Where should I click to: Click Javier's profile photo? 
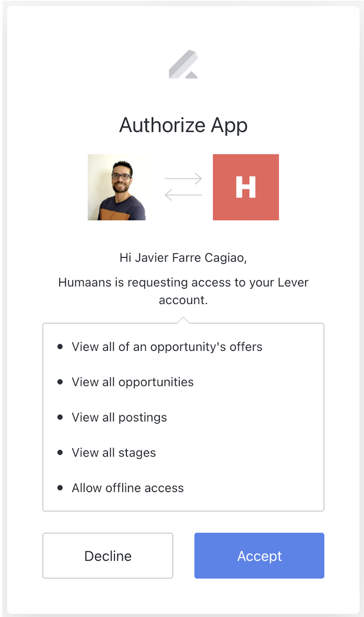(x=117, y=187)
